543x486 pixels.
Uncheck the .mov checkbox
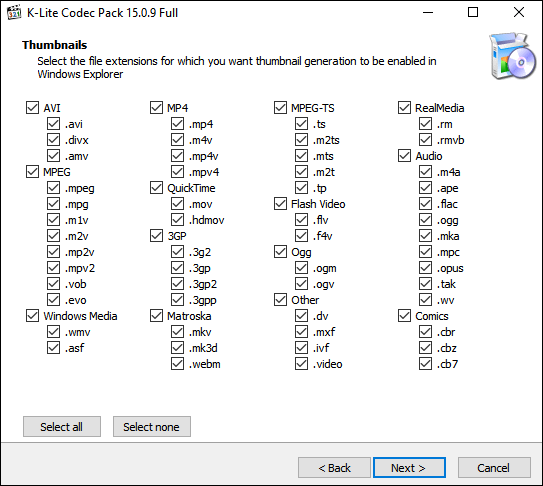tap(177, 204)
